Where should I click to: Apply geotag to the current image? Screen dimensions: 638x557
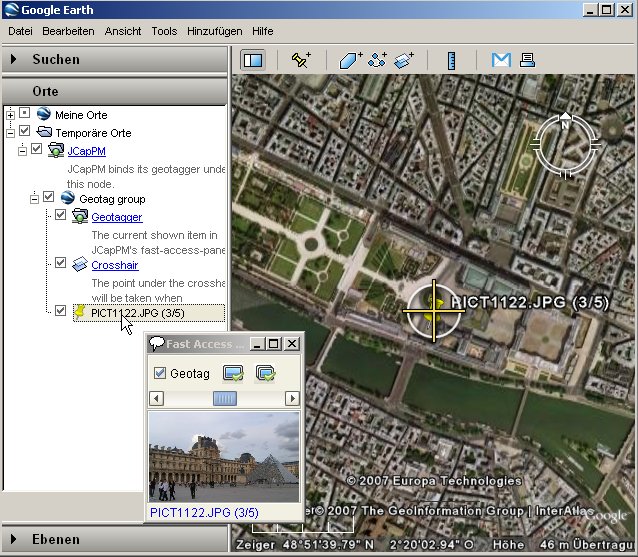pos(233,373)
